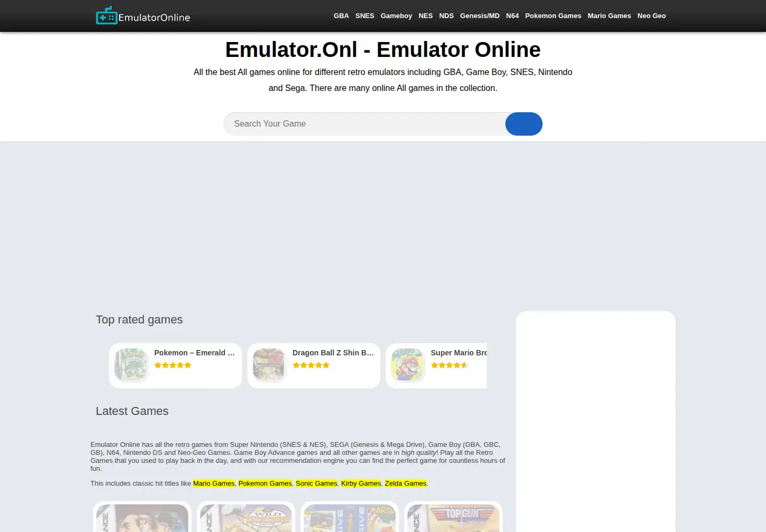Follow the highlighted Mario Games link
766x532 pixels.
214,483
